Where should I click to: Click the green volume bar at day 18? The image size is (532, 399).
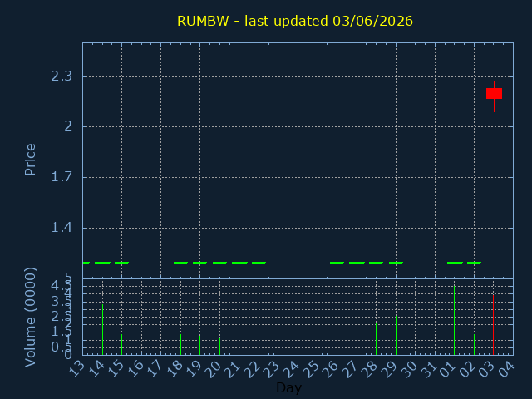(x=181, y=345)
